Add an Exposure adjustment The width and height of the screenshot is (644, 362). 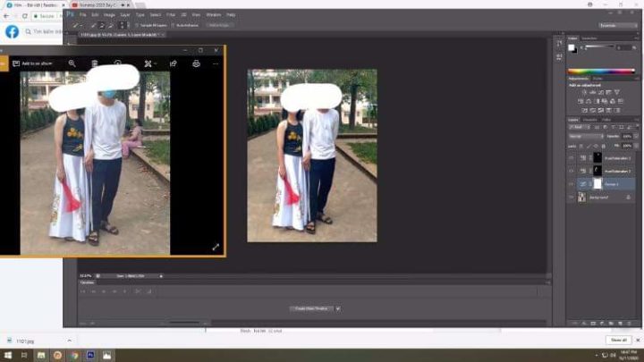pos(609,92)
